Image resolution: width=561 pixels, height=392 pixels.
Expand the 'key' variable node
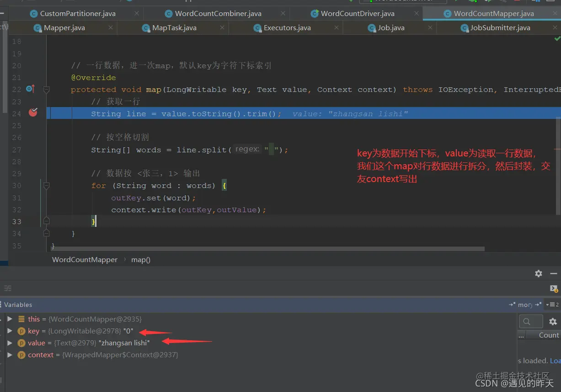pos(10,331)
